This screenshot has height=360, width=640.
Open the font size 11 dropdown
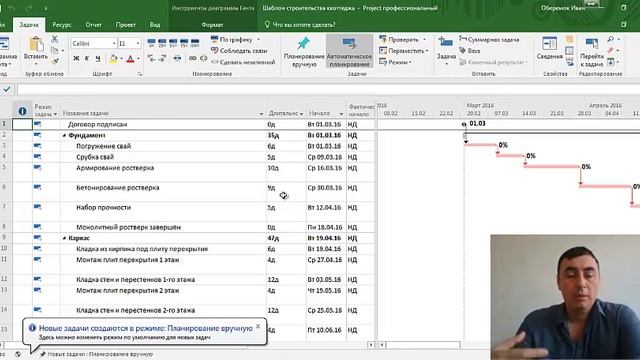click(138, 43)
